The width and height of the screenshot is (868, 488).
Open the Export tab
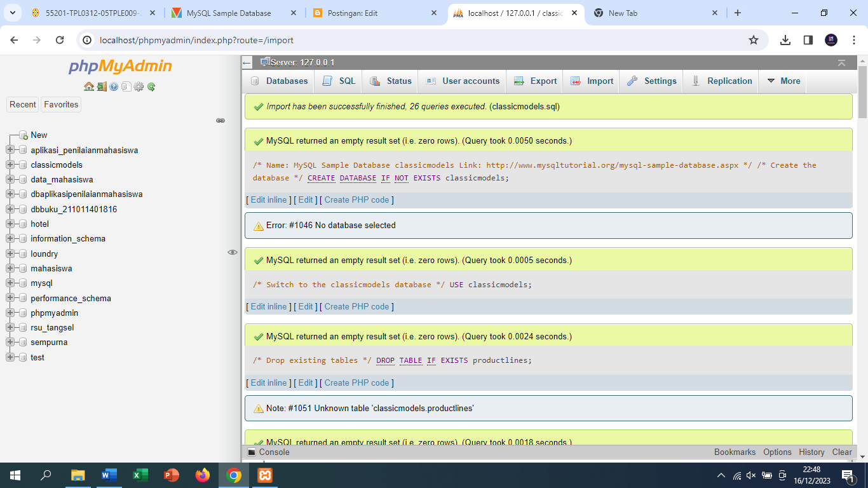[535, 81]
